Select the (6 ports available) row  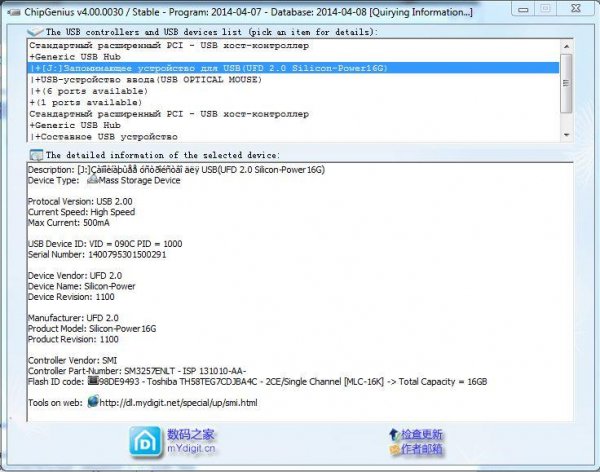point(294,91)
